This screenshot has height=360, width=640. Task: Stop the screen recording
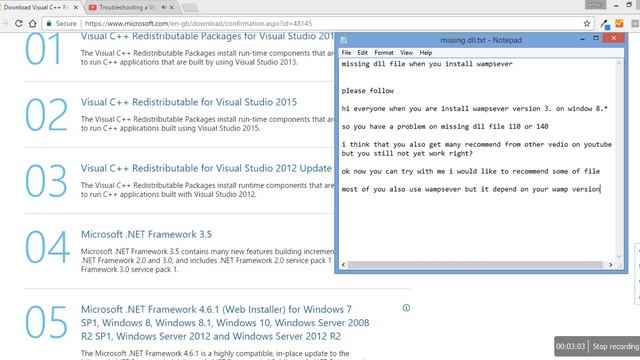(x=615, y=347)
